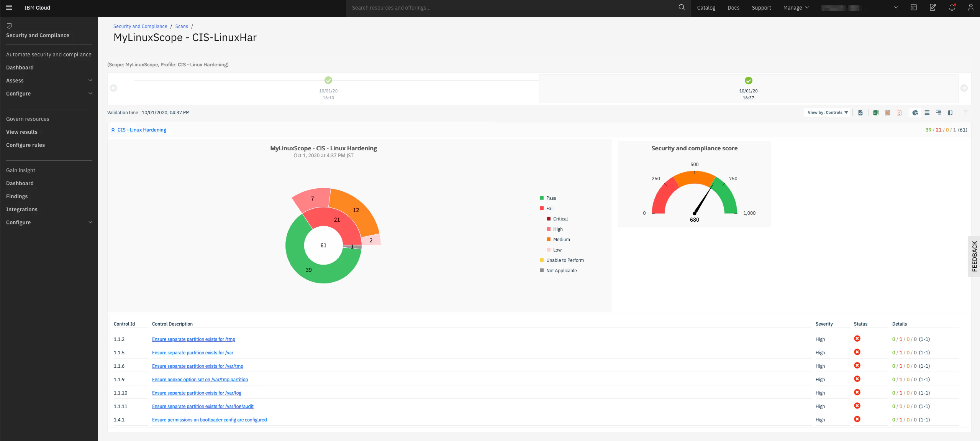Expand Configure under Automate security
This screenshot has height=441, width=980.
(49, 94)
